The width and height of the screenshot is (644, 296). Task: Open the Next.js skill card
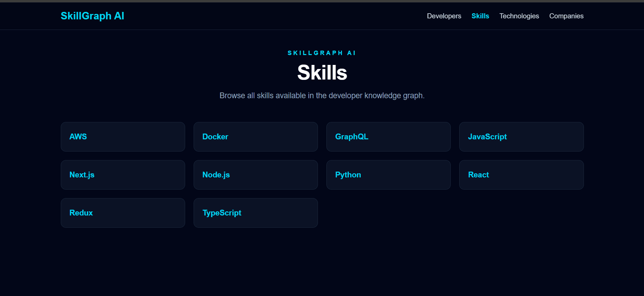[x=123, y=175]
